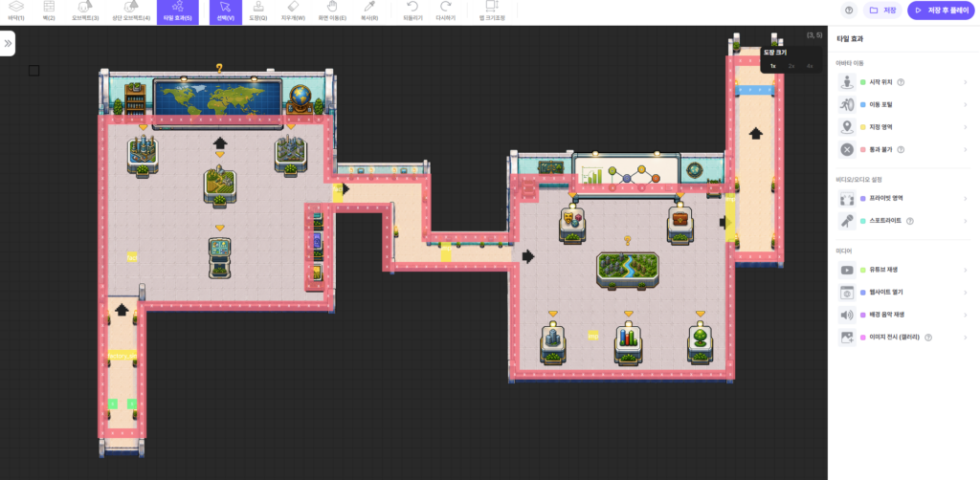Redo with the 다시하기 arrow

click(x=445, y=11)
